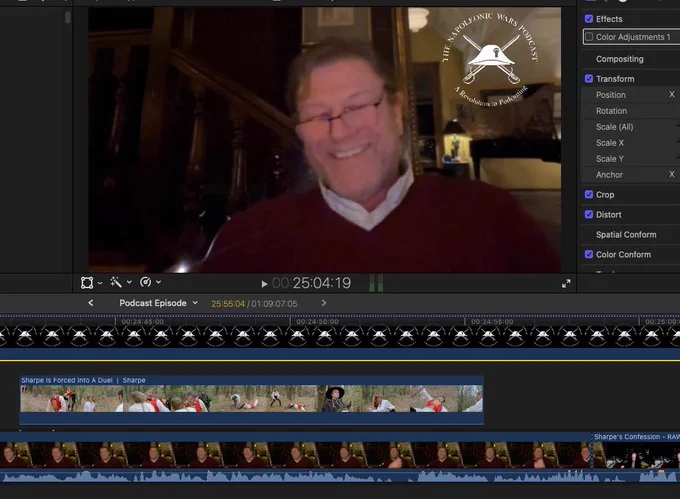Click the viewer play button

(264, 284)
